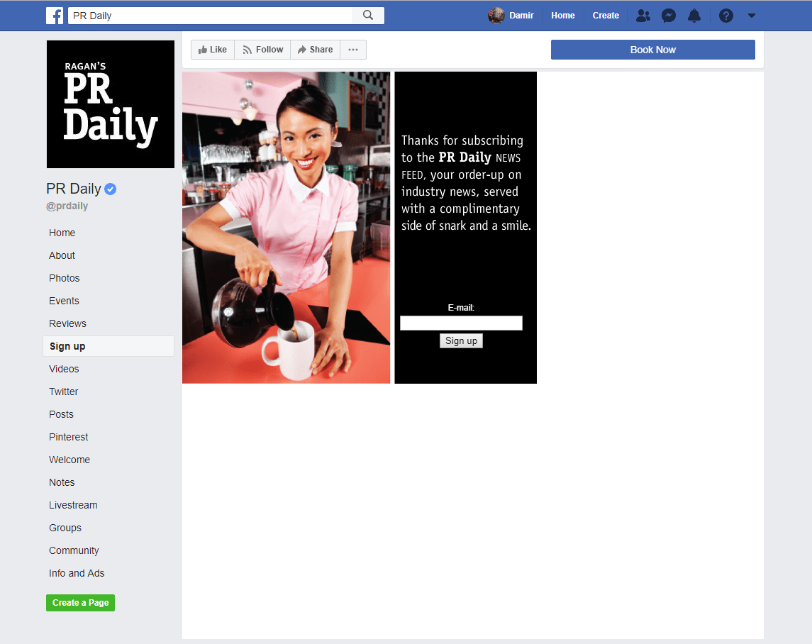Image resolution: width=812 pixels, height=644 pixels.
Task: Open the Friend Requests icon
Action: (x=643, y=16)
